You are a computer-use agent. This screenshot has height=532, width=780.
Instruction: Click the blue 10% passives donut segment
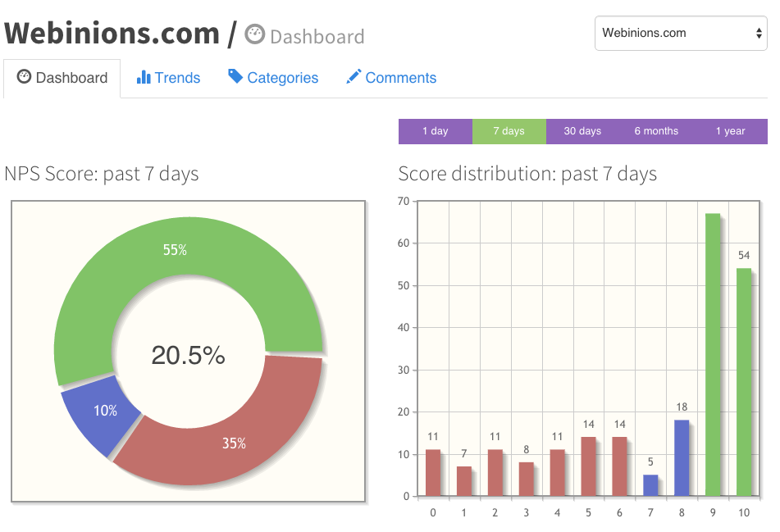(100, 414)
